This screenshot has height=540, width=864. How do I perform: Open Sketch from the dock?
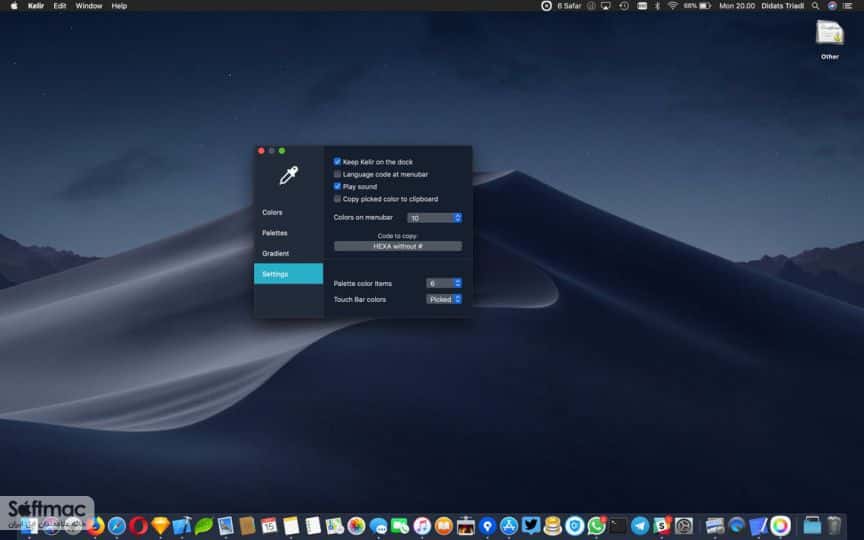click(x=160, y=526)
